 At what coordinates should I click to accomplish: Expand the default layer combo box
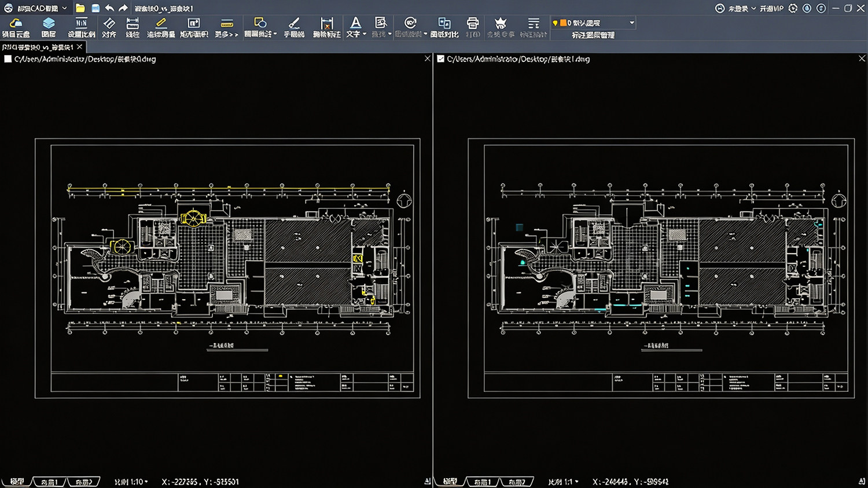tap(632, 23)
